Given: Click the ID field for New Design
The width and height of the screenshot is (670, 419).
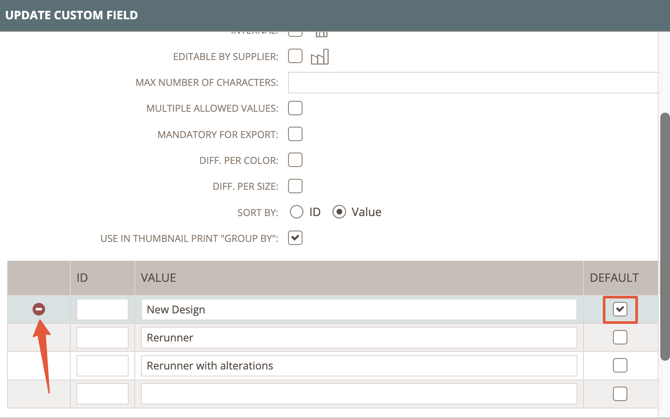Looking at the screenshot, I should click(x=102, y=310).
